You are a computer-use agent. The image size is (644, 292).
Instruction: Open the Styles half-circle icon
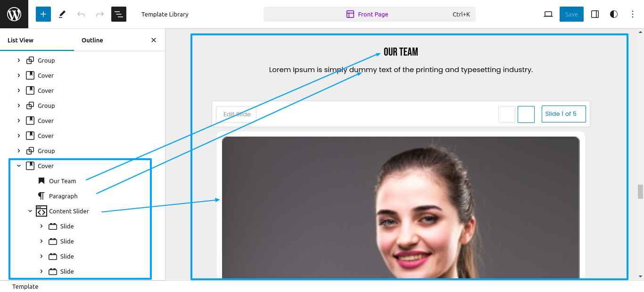tap(614, 14)
